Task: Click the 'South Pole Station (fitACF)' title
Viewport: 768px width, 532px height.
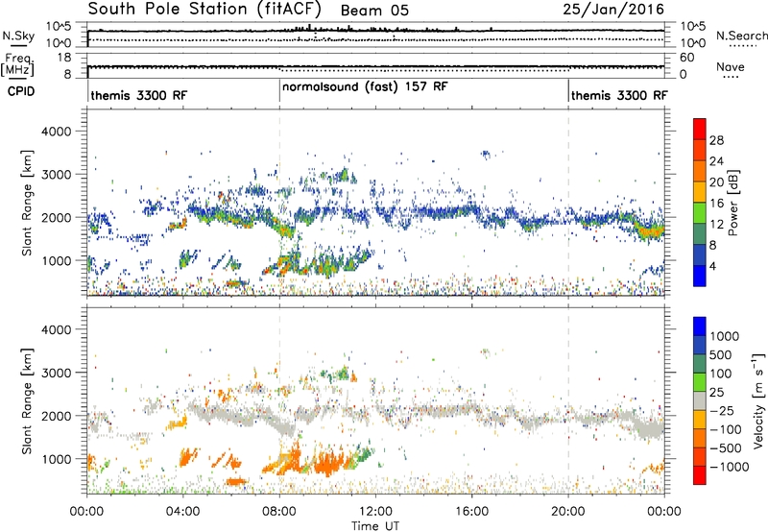Action: (204, 10)
